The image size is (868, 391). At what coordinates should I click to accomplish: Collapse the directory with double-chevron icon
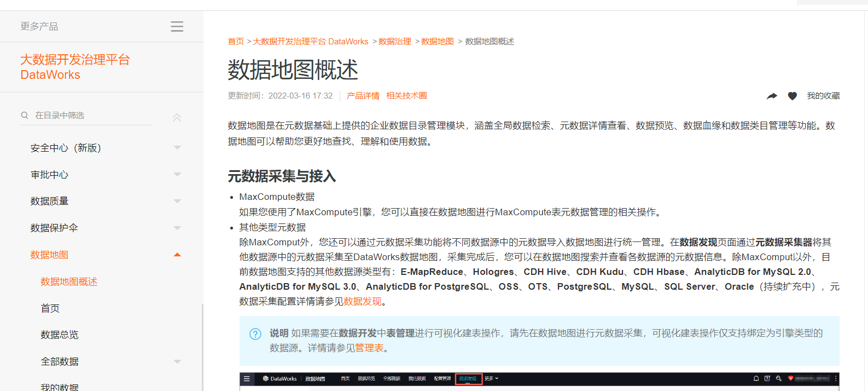pyautogui.click(x=177, y=117)
